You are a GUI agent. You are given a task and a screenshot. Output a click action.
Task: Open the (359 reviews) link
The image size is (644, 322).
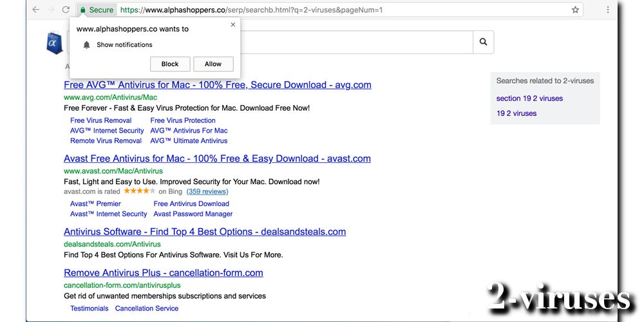[x=207, y=191]
